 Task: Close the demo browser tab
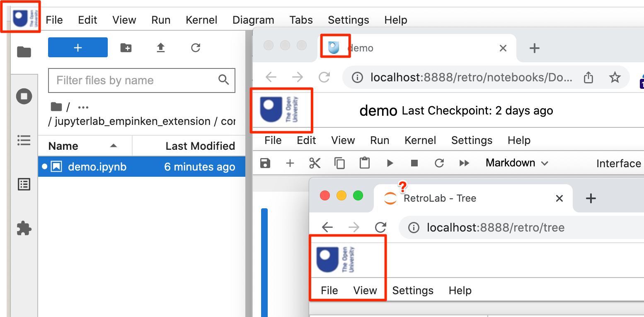[x=503, y=48]
